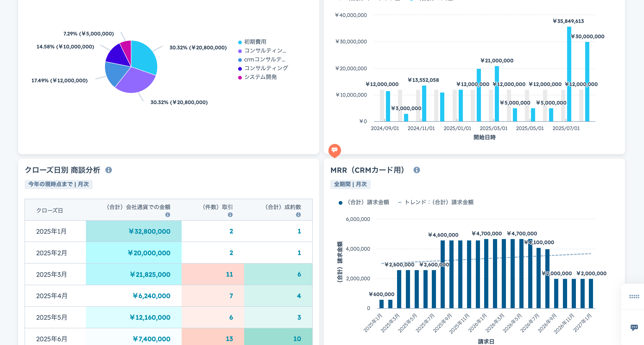This screenshot has width=644, height=345.
Task: Click info icon under (件数)取引 column header
Action: (x=230, y=215)
